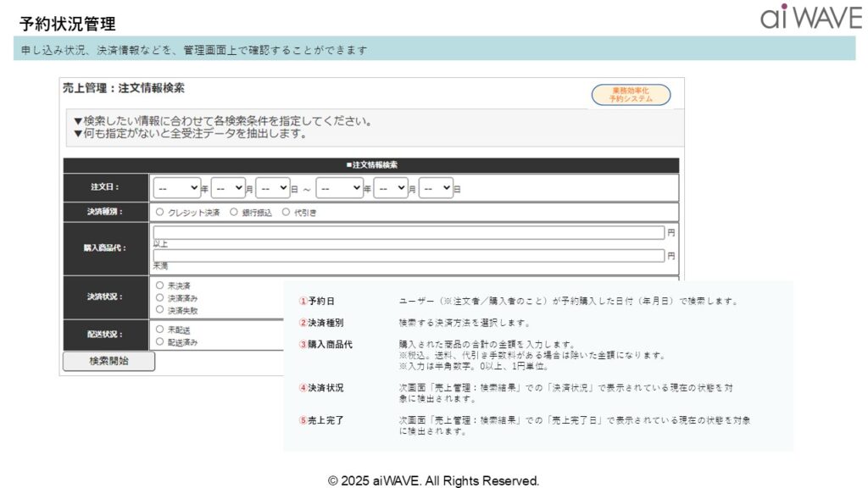Choose the 代引き radio button
Image resolution: width=868 pixels, height=488 pixels.
click(286, 213)
